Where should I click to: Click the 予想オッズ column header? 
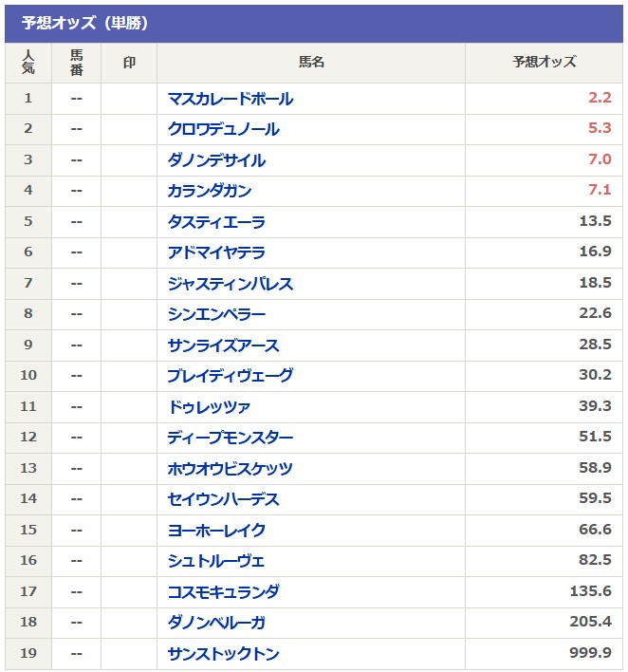pos(544,63)
